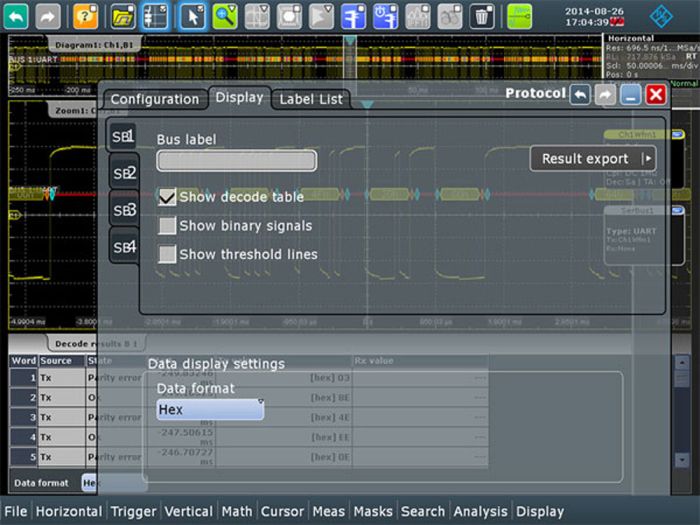The image size is (700, 525).
Task: Click the signal configuration toolbar icon
Action: pyautogui.click(x=155, y=17)
